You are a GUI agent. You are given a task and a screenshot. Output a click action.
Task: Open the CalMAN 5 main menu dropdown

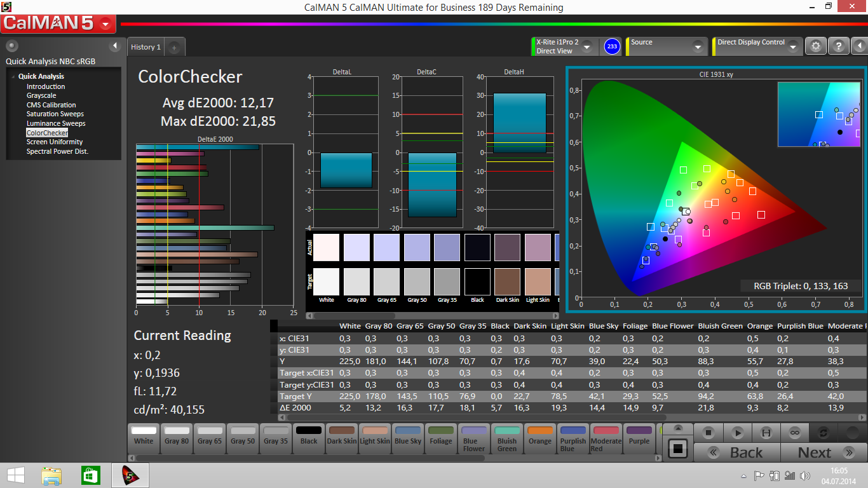point(106,25)
